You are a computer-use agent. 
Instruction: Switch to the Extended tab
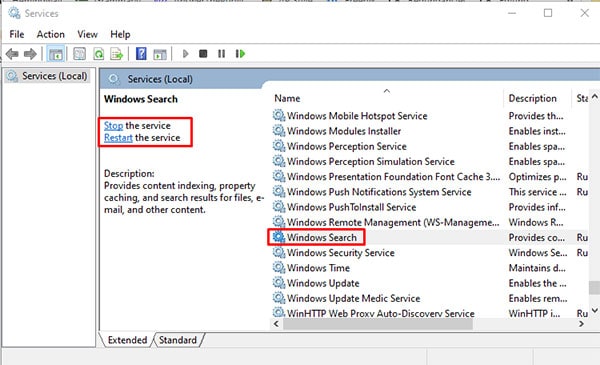tap(127, 340)
